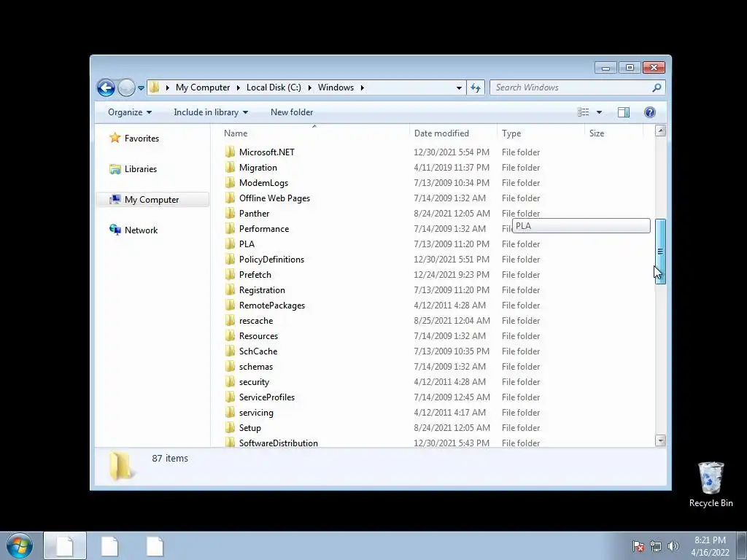Select My Computer in the address path
The height and width of the screenshot is (560, 747).
[x=203, y=87]
